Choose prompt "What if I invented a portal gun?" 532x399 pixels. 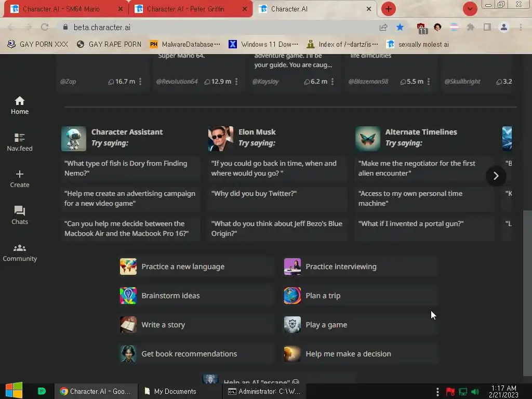(424, 229)
